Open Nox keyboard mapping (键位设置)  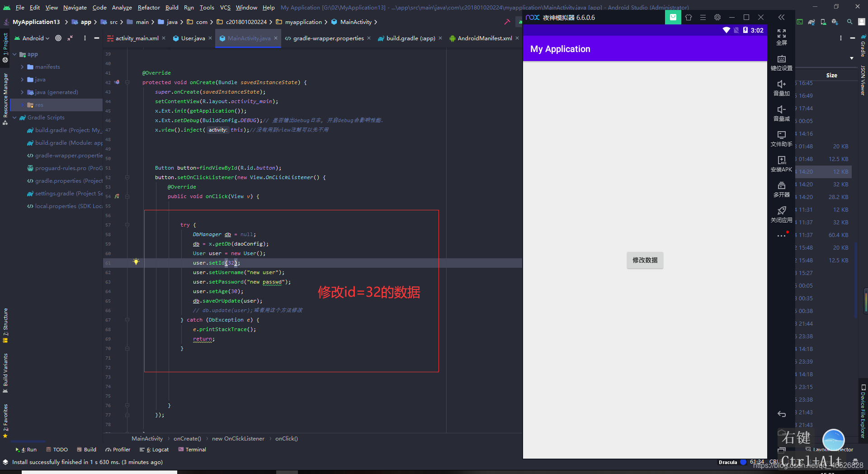click(x=781, y=59)
